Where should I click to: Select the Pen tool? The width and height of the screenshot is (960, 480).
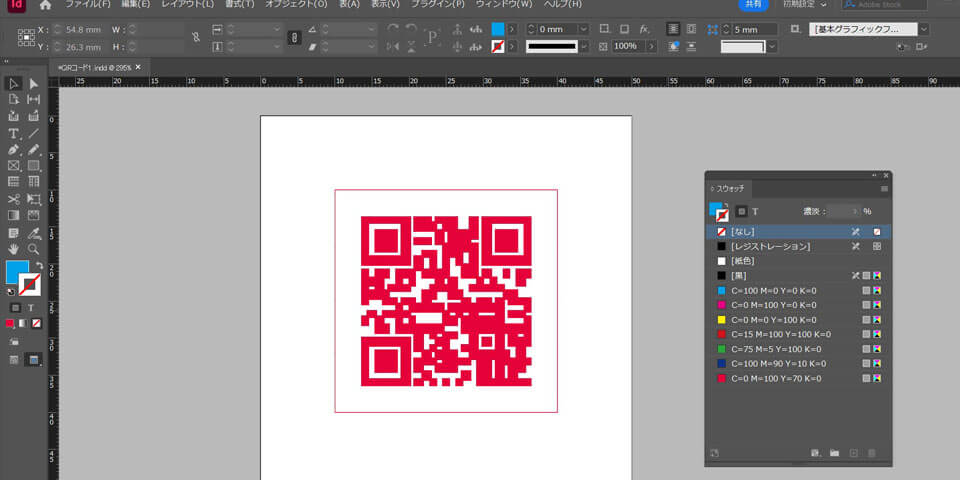(x=14, y=149)
